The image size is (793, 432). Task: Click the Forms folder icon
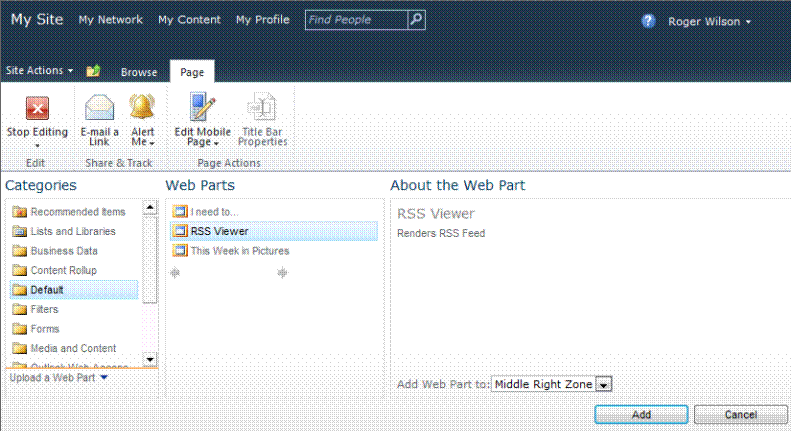coord(20,329)
